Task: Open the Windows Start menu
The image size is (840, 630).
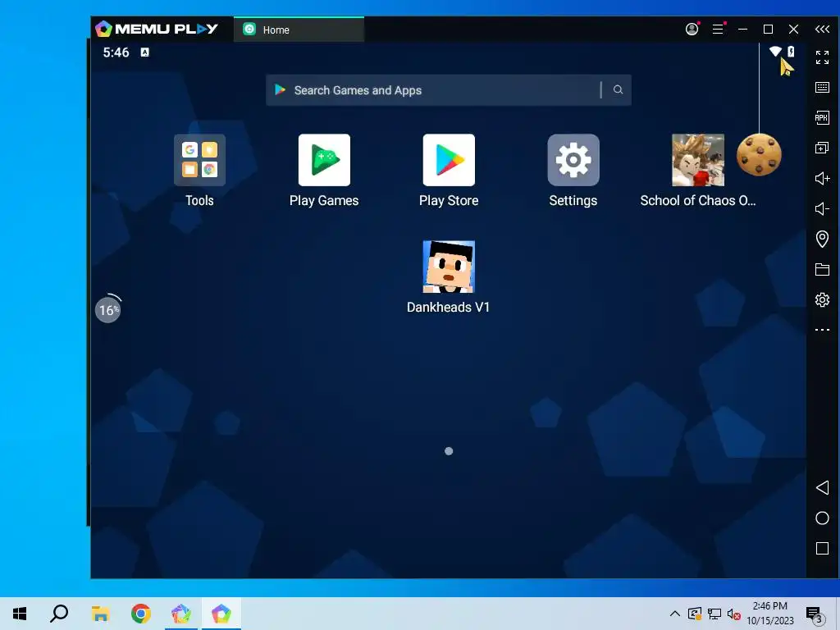Action: pos(20,614)
